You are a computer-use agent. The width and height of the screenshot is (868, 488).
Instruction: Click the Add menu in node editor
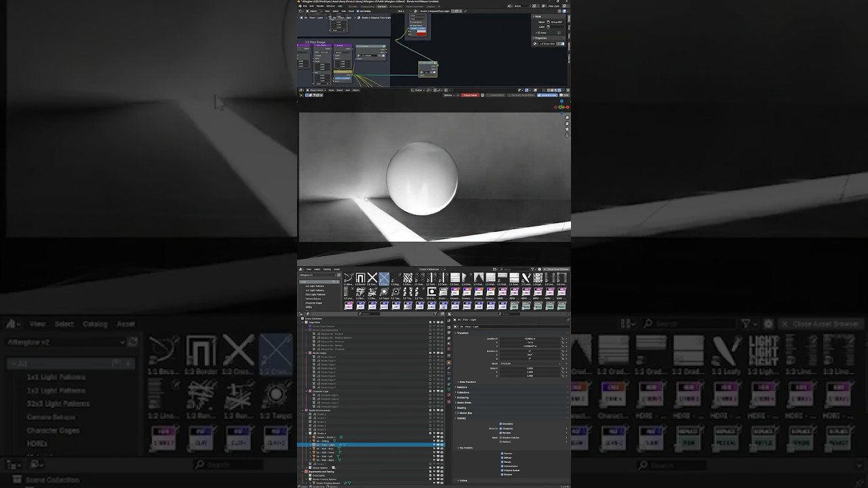[344, 11]
